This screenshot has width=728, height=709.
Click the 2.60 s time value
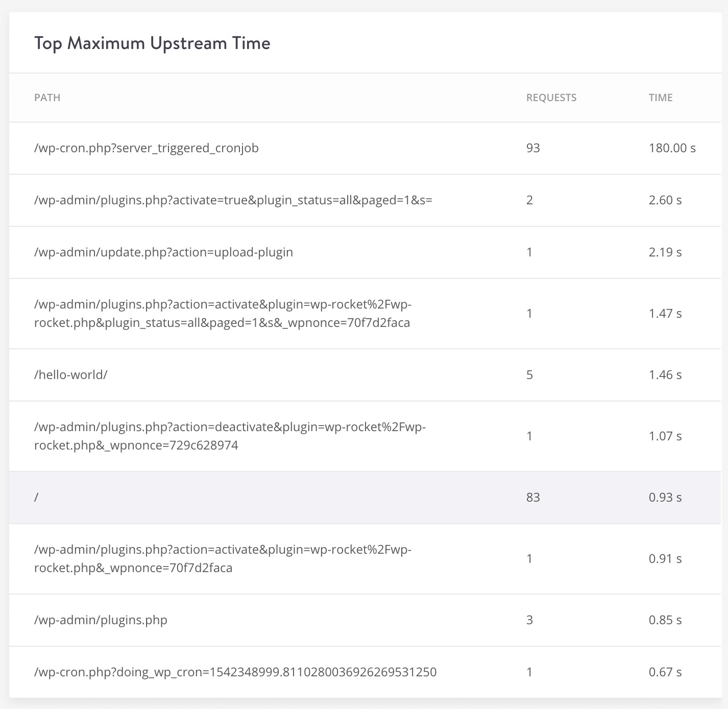pyautogui.click(x=665, y=200)
